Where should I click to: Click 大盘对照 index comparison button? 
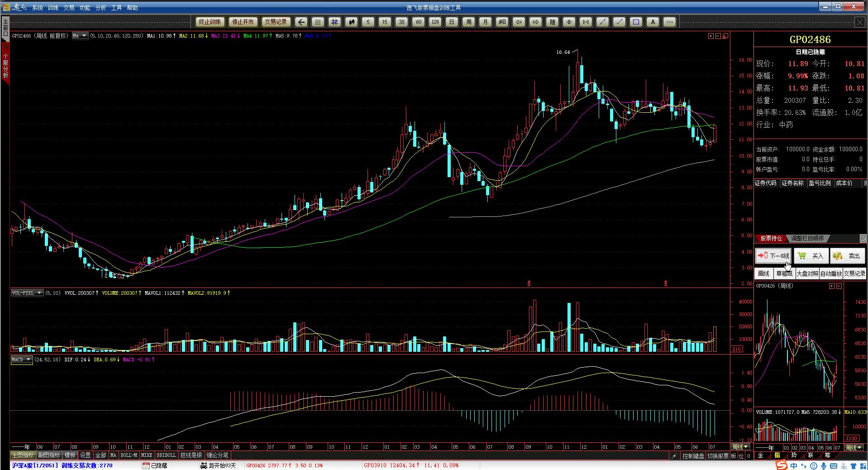point(807,273)
